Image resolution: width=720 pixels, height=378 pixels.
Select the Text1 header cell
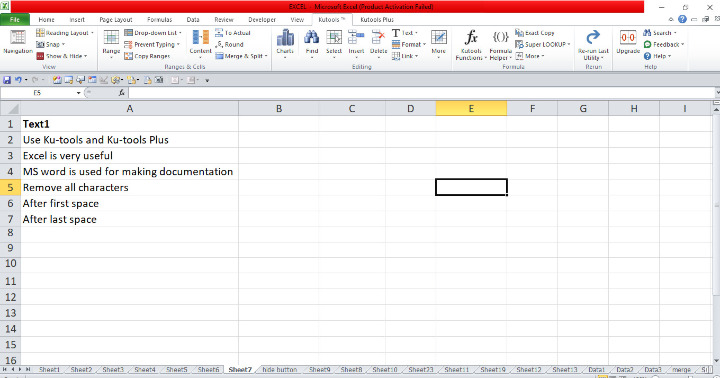click(x=129, y=124)
